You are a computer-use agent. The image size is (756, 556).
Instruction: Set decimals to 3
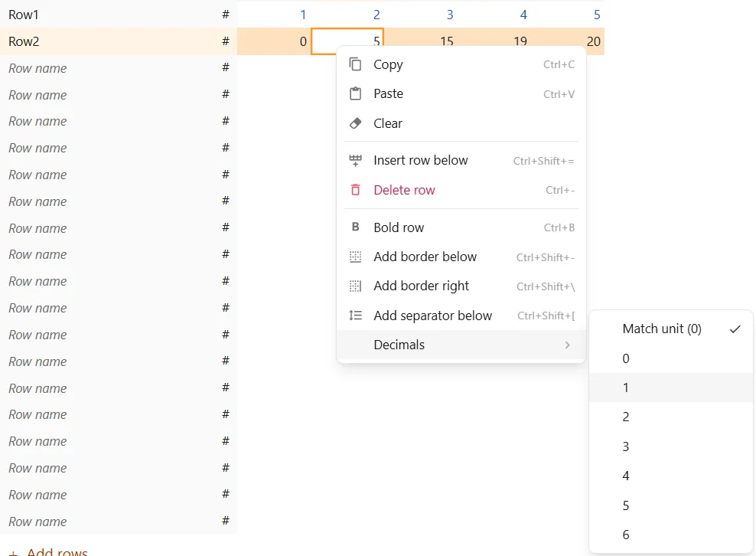point(670,446)
